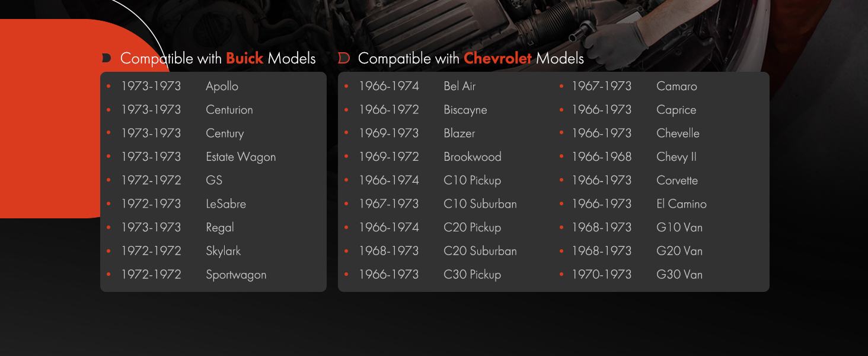Click the 1967-1973 year range for C10 Suburban

point(389,204)
